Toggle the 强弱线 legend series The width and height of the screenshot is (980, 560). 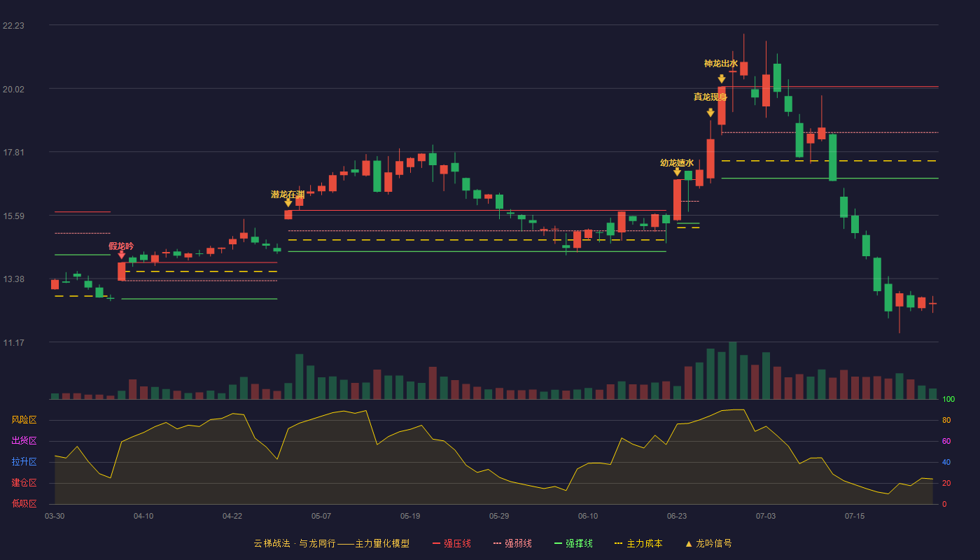(512, 543)
